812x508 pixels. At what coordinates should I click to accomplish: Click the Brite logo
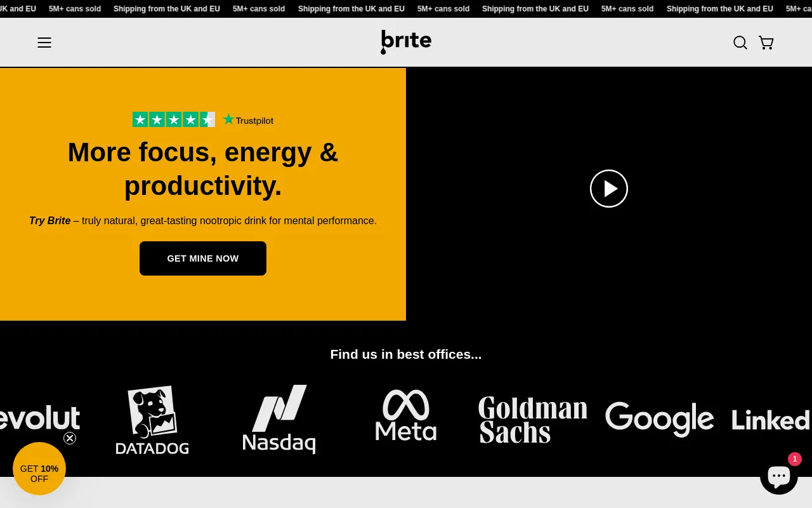(406, 42)
